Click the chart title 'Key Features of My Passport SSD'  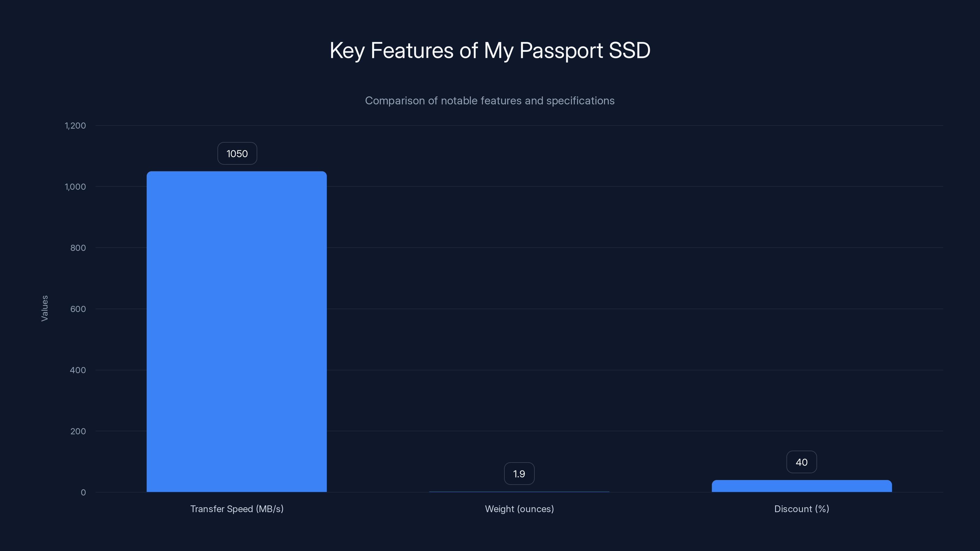(x=490, y=51)
